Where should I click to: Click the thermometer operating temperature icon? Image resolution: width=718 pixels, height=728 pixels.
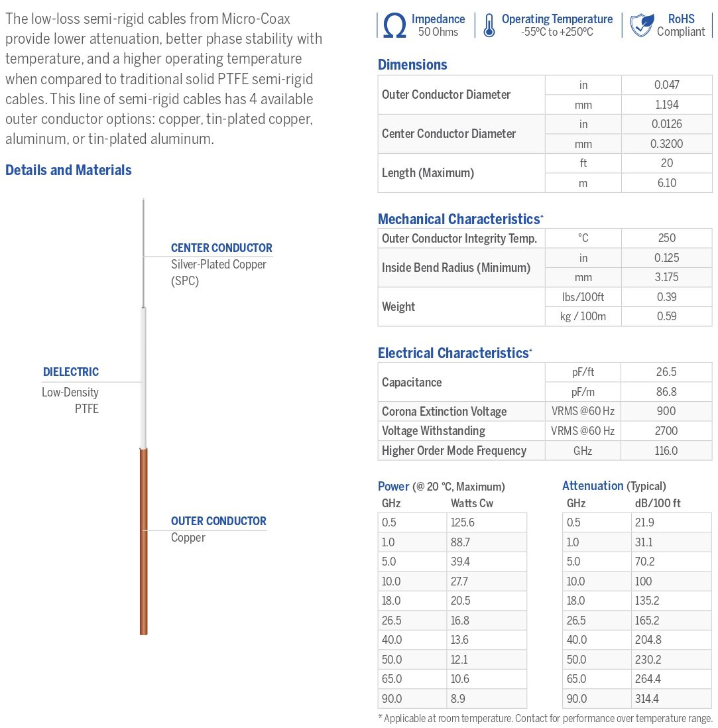coord(489,26)
